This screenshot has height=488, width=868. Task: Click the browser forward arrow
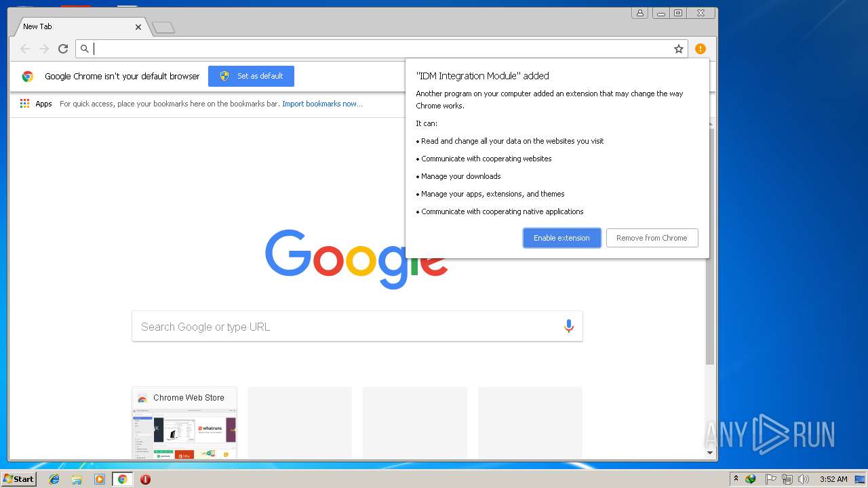[x=44, y=49]
